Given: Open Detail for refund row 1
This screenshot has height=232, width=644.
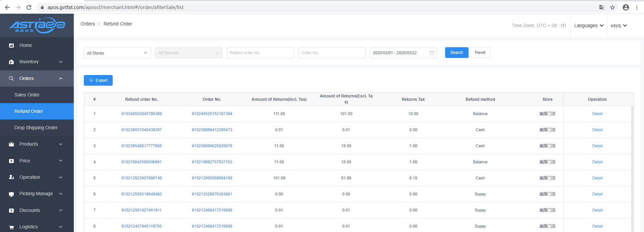Looking at the screenshot, I should 597,114.
